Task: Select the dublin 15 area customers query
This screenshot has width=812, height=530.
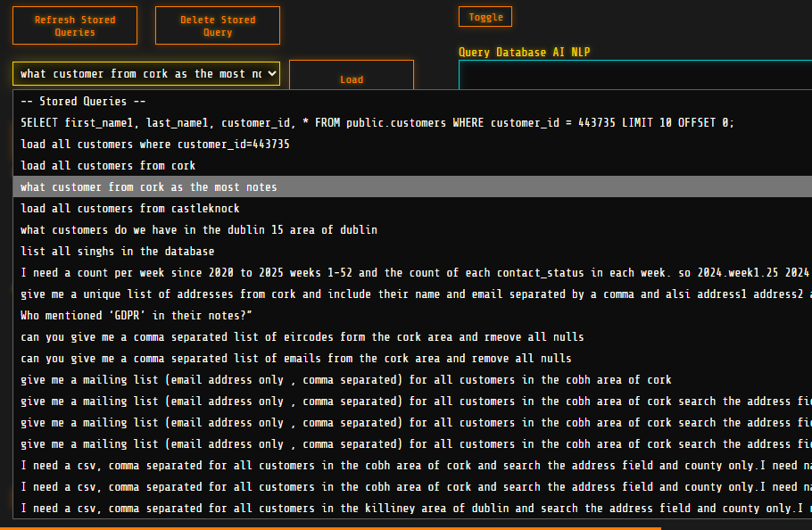Action: coord(199,230)
